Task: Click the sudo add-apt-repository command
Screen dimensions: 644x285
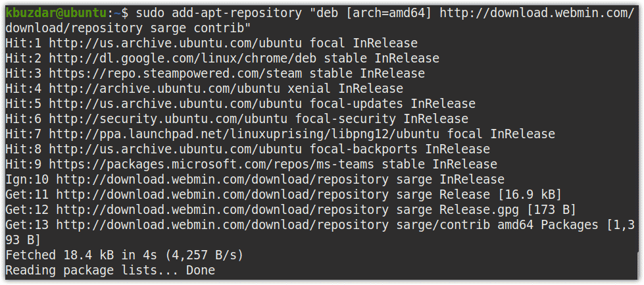Action: 218,13
